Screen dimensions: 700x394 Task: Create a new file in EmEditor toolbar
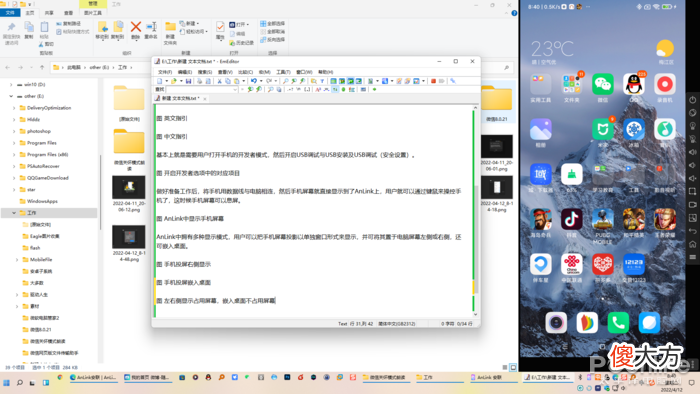[160, 81]
